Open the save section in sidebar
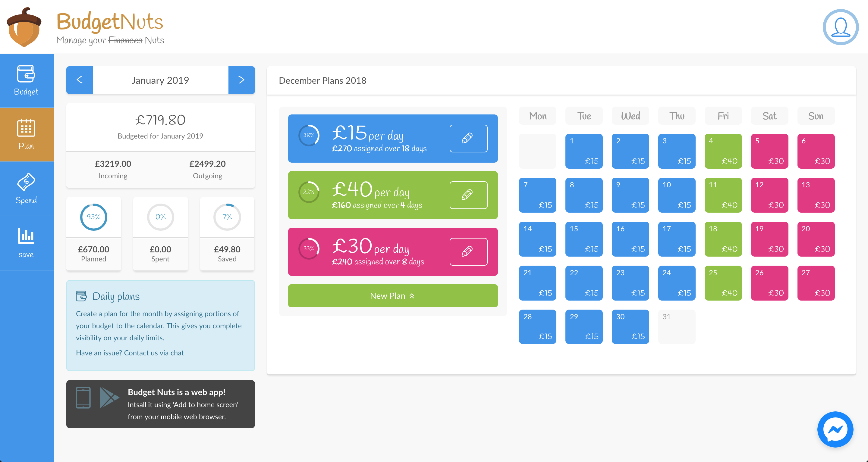 click(x=27, y=243)
